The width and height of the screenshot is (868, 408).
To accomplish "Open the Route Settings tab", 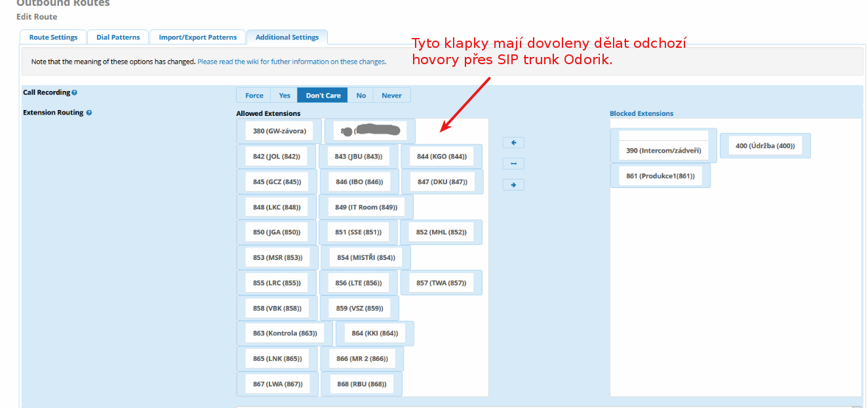I will point(53,37).
